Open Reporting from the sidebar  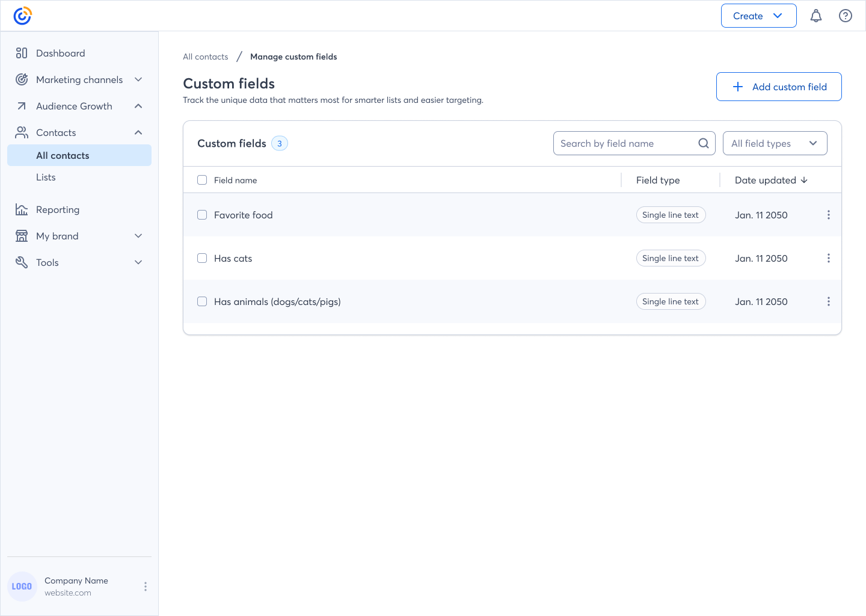pyautogui.click(x=58, y=210)
